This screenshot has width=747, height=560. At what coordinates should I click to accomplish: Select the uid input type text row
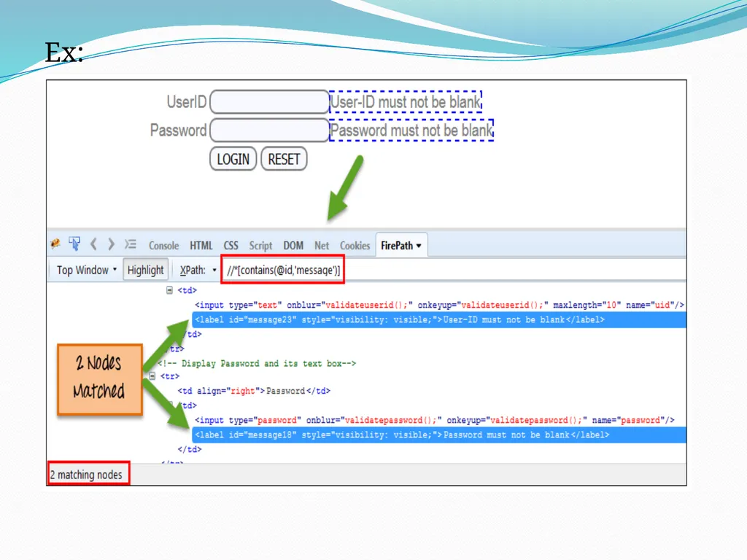pos(439,306)
